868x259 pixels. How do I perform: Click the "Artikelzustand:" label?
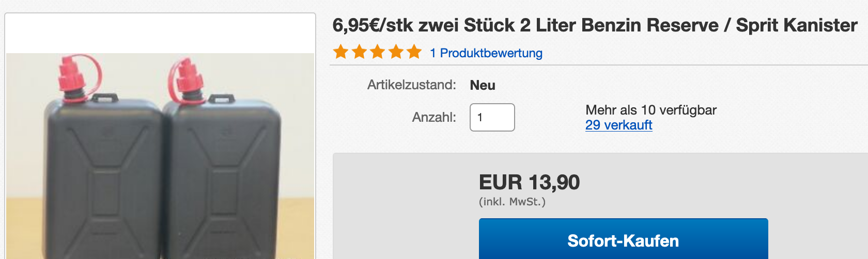[411, 85]
